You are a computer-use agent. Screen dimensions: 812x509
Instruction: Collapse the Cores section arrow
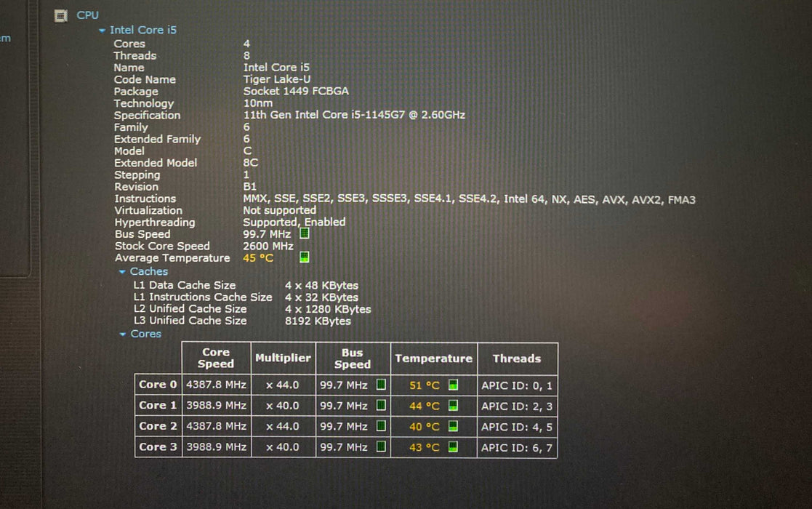[123, 334]
